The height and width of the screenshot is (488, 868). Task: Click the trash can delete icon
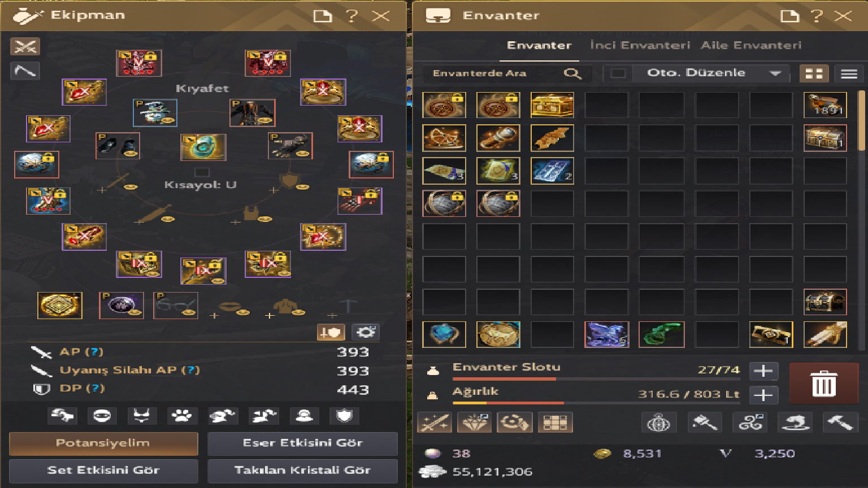[823, 384]
